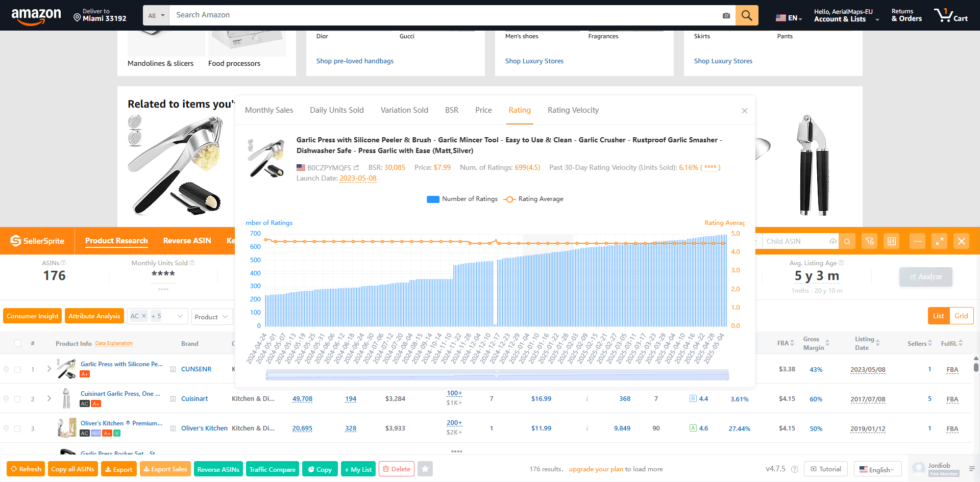Open the Account & Lists dropdown
Image resolution: width=980 pixels, height=482 pixels.
pyautogui.click(x=846, y=15)
